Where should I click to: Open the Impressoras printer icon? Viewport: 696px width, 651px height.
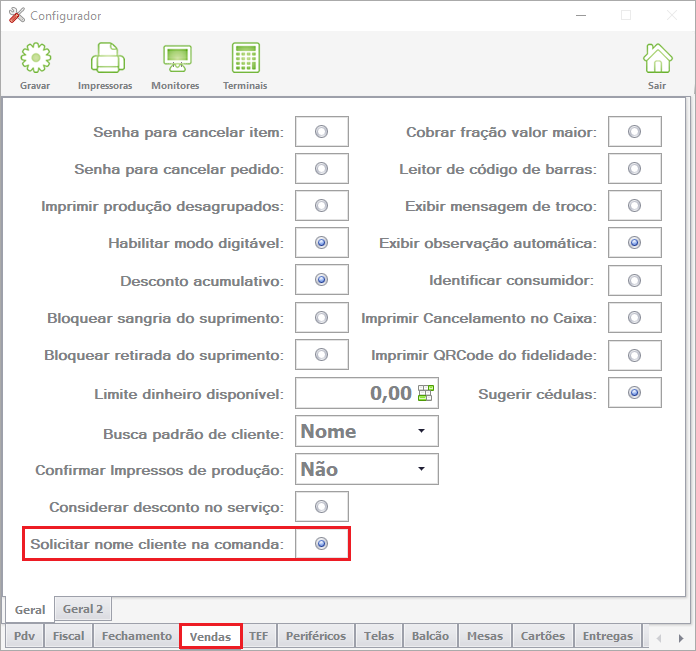[107, 58]
